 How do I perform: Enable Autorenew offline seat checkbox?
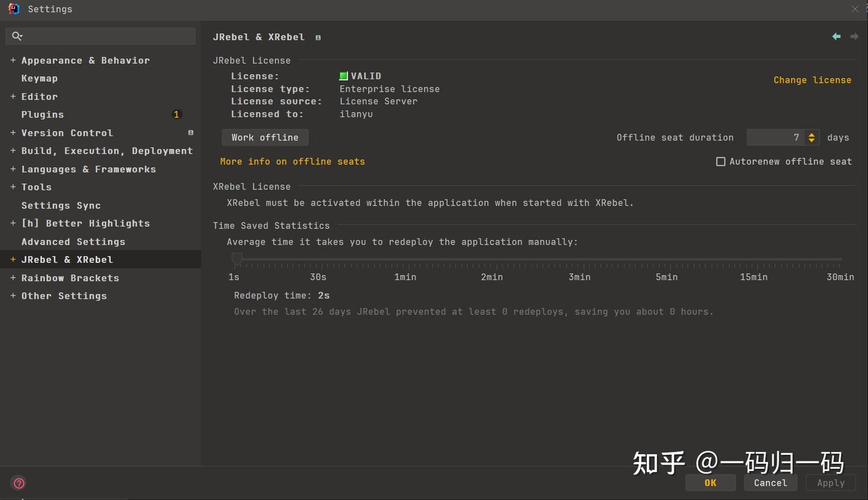pos(720,161)
